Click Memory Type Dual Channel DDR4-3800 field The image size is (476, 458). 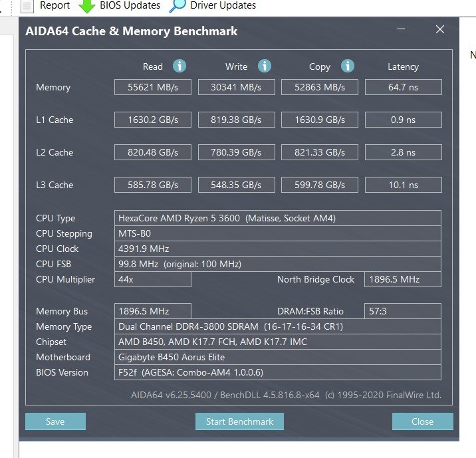tap(278, 326)
